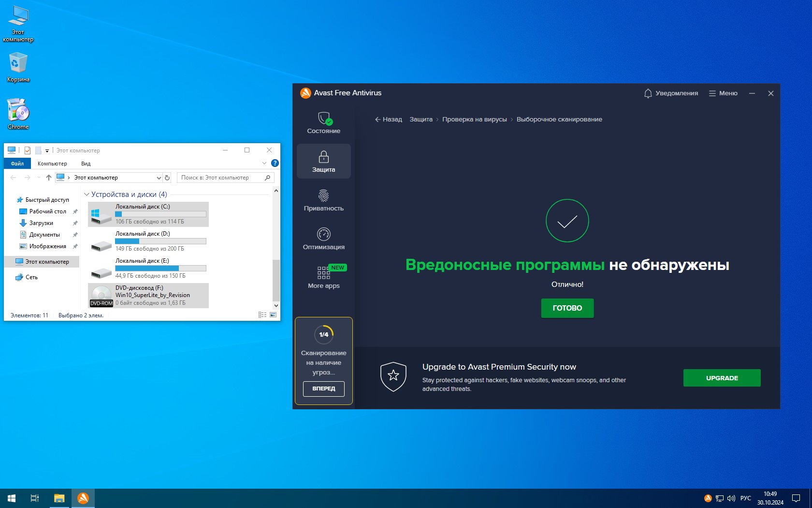
Task: Click the Properties icon in Explorer title bar
Action: (x=28, y=150)
